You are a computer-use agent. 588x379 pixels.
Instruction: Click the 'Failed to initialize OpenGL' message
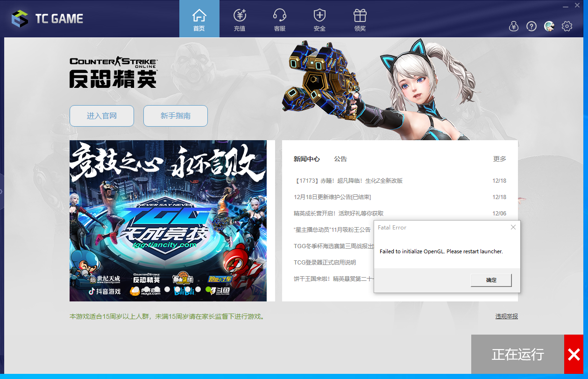click(x=441, y=251)
